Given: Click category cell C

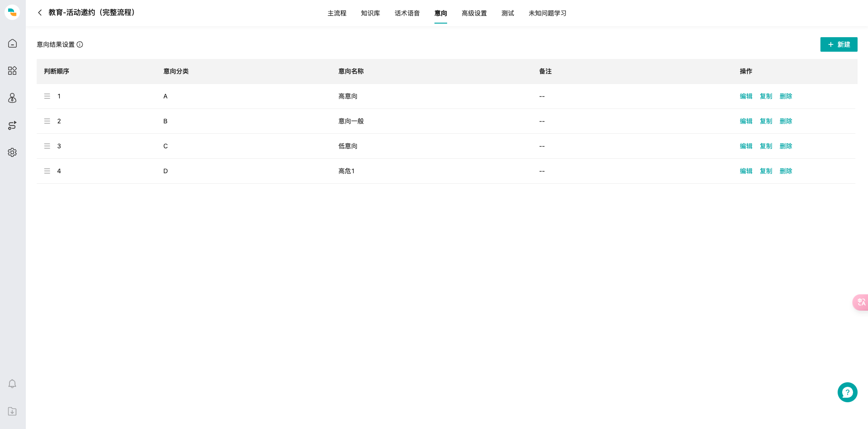Looking at the screenshot, I should click(x=165, y=146).
